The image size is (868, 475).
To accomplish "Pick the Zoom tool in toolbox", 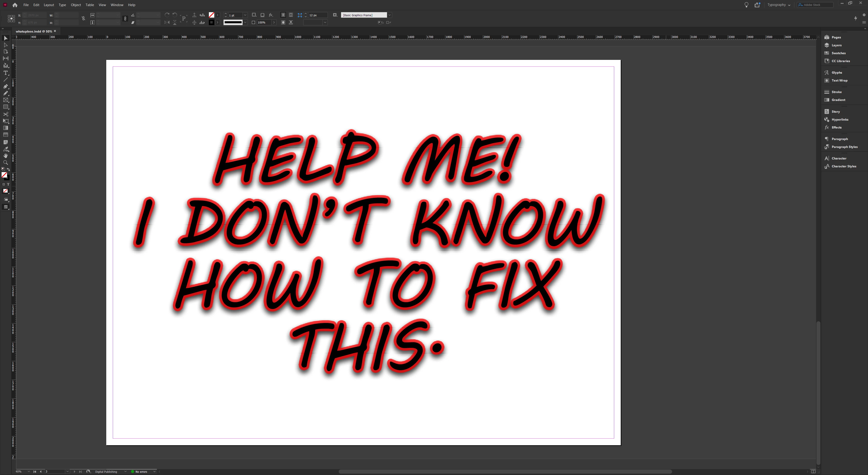I will [x=6, y=163].
